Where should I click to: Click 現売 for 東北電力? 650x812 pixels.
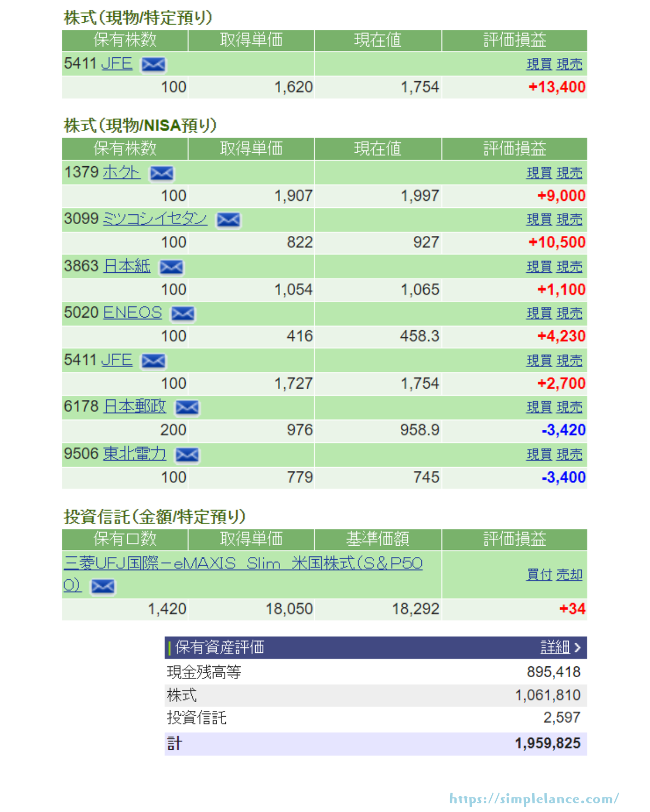tap(569, 455)
